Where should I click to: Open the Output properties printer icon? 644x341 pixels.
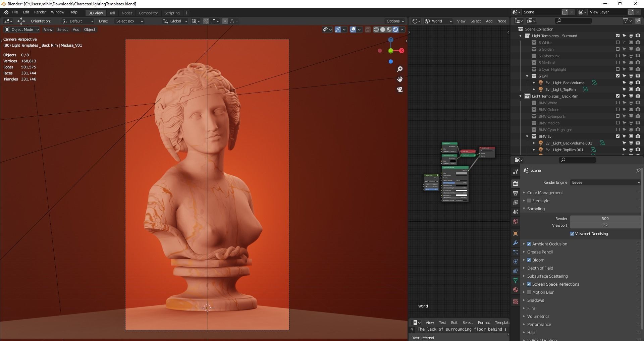pyautogui.click(x=516, y=193)
